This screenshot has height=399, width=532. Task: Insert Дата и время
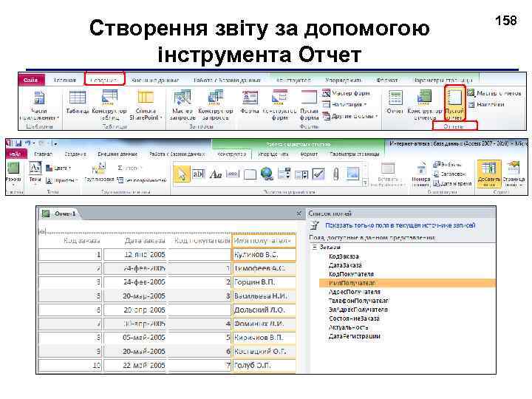click(x=453, y=183)
